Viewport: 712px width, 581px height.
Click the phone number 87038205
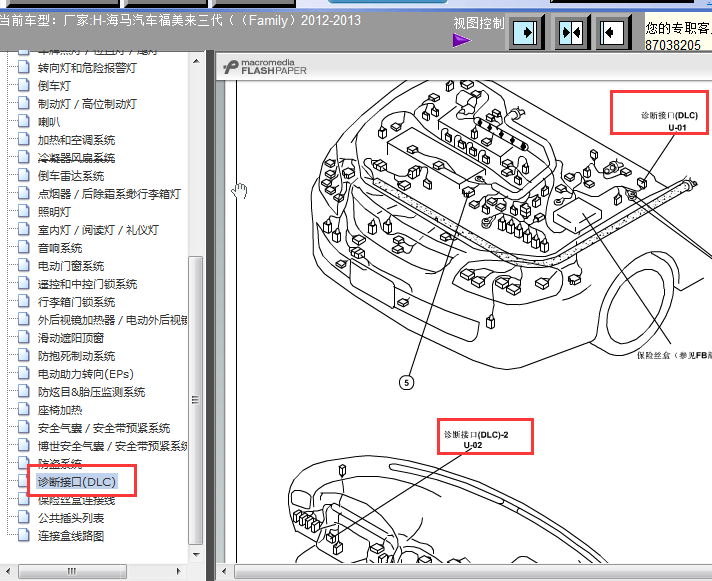[x=673, y=45]
